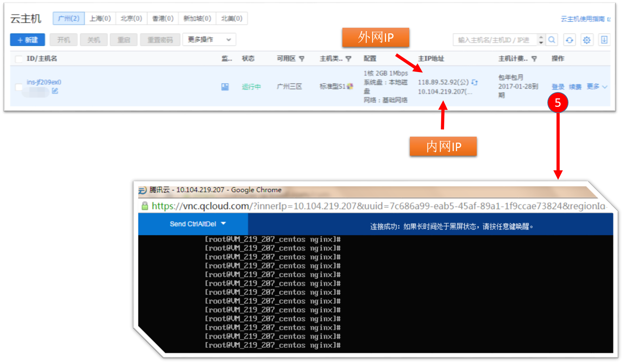Click the download export icon
The image size is (624, 364).
pyautogui.click(x=604, y=40)
